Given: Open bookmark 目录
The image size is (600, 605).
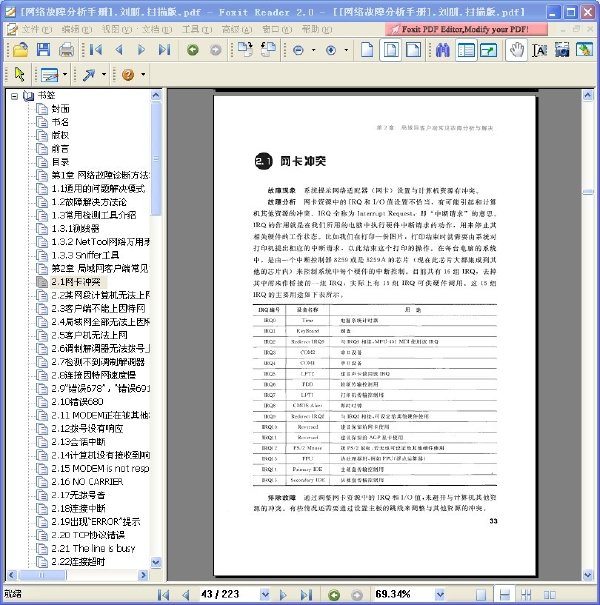Looking at the screenshot, I should [x=60, y=162].
